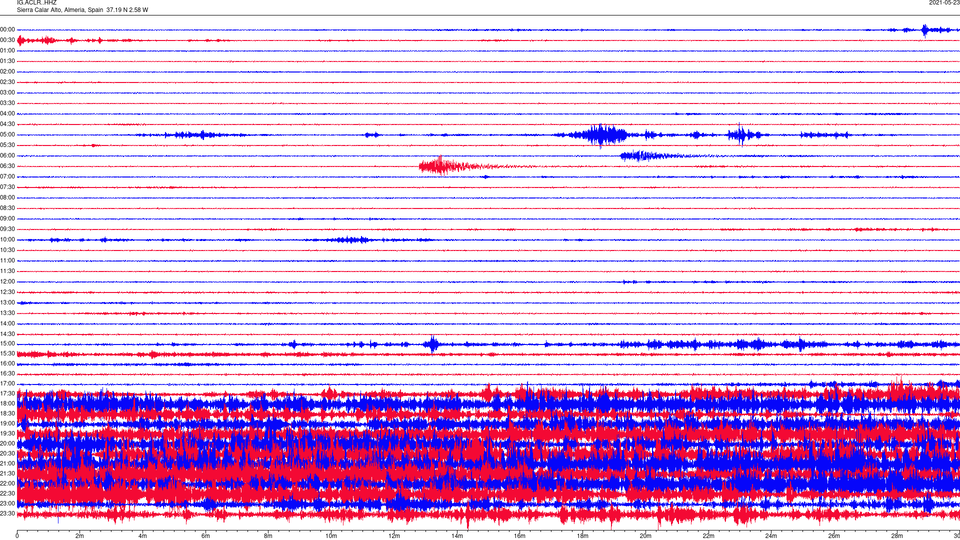
Task: Click the '08:30' time label
Action: click(7, 208)
